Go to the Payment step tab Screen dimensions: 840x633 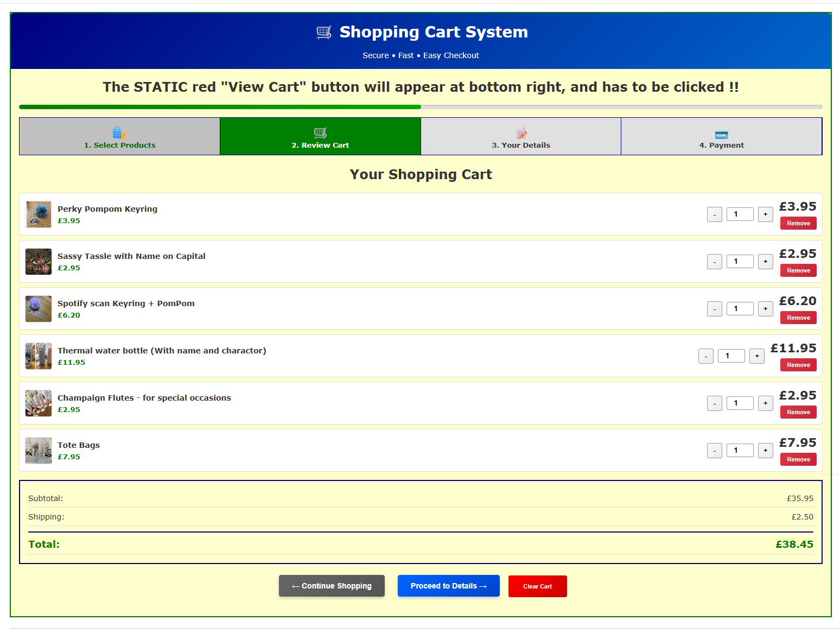[721, 137]
